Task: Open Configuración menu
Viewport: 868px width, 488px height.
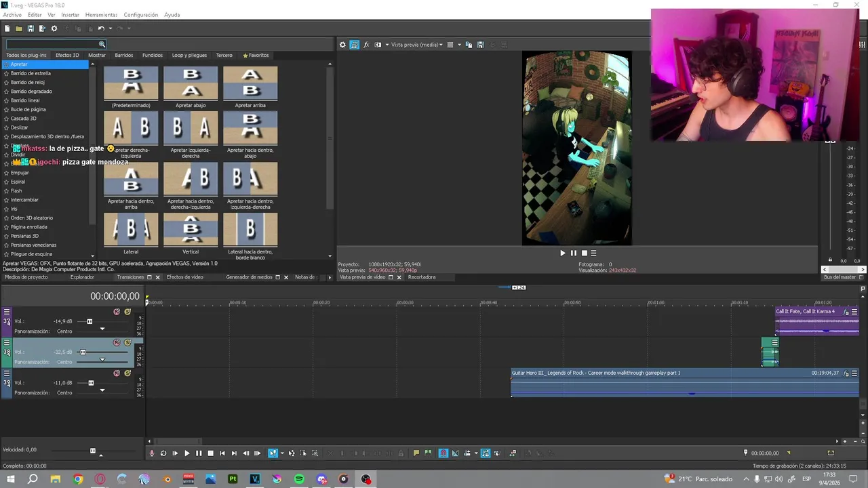Action: click(141, 15)
